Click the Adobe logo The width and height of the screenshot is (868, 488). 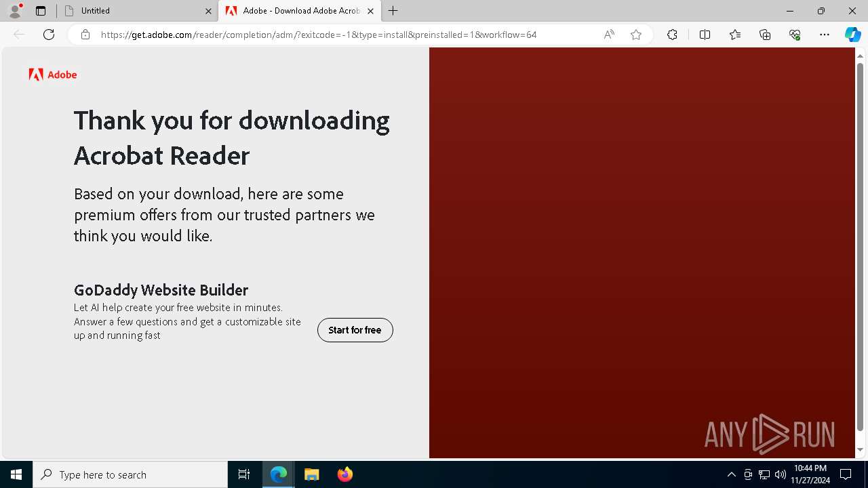pos(53,75)
